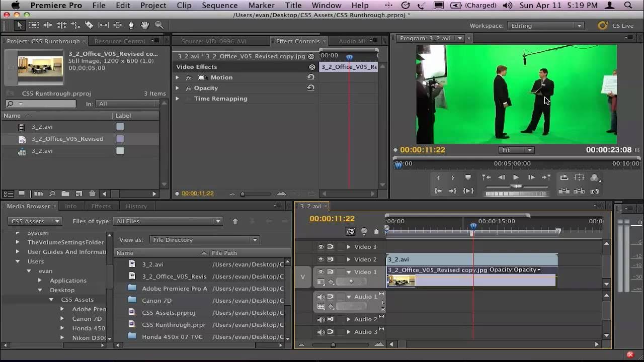Mute Audio 2 track output speaker
Viewport: 644px width, 362px height.
(320, 319)
